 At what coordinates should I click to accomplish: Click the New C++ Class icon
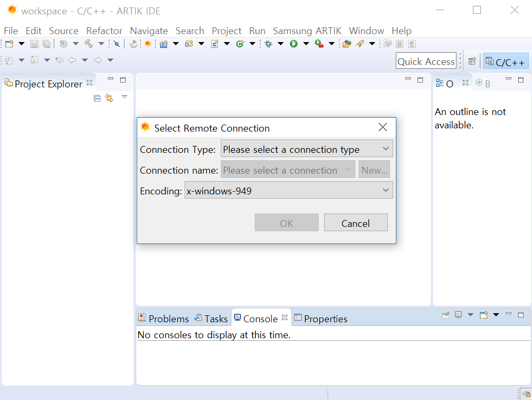(x=240, y=44)
